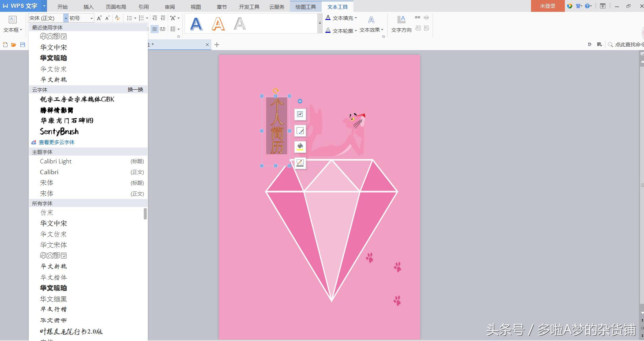Screen dimensions: 644x341
Task: Open the layout options icon beside text box
Action: [x=300, y=114]
